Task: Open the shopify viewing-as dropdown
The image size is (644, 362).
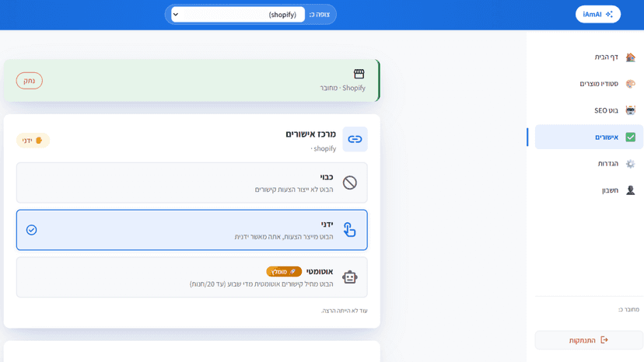Action: click(238, 14)
